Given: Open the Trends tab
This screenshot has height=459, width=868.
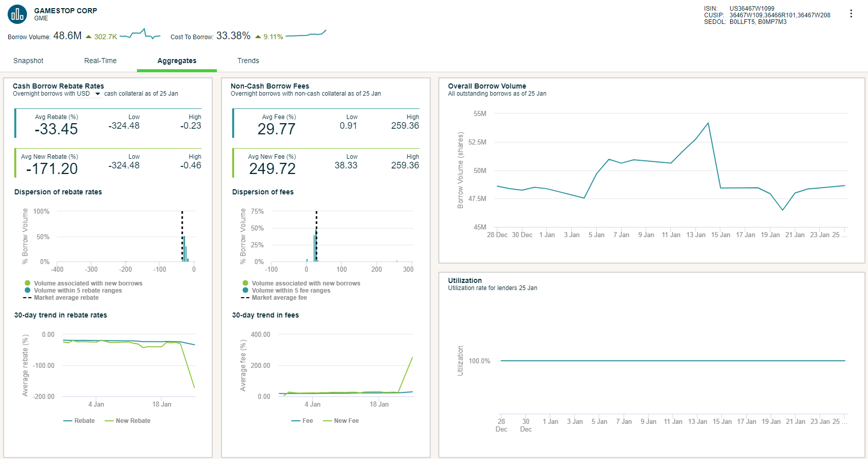Looking at the screenshot, I should pyautogui.click(x=248, y=61).
